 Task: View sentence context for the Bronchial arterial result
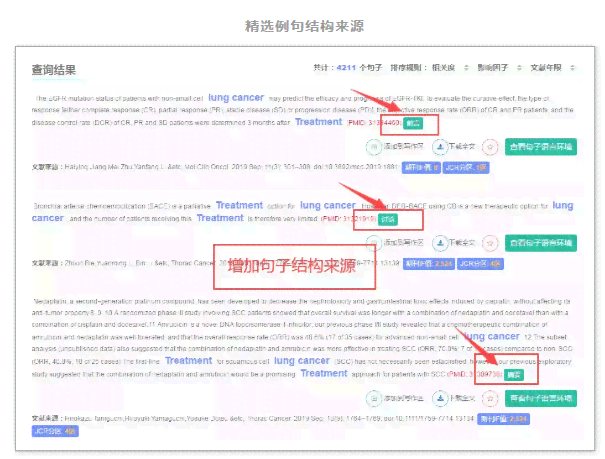[541, 243]
